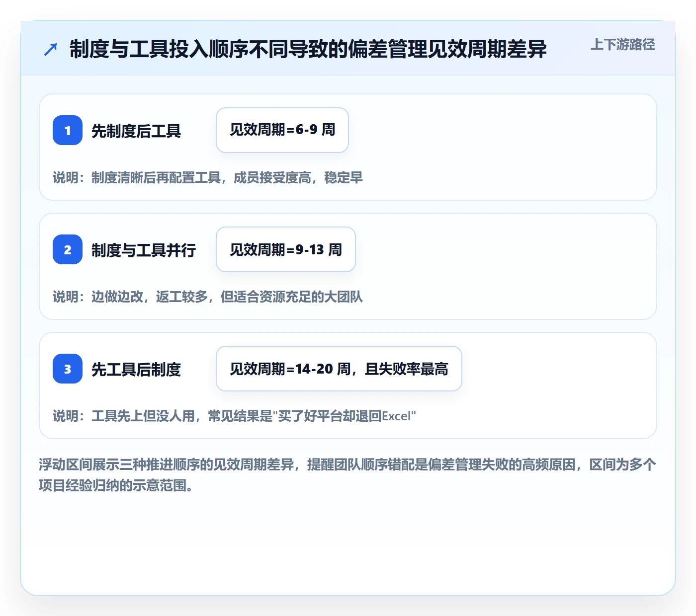Image resolution: width=696 pixels, height=616 pixels.
Task: Click the number 2 step badge
Action: click(x=68, y=249)
